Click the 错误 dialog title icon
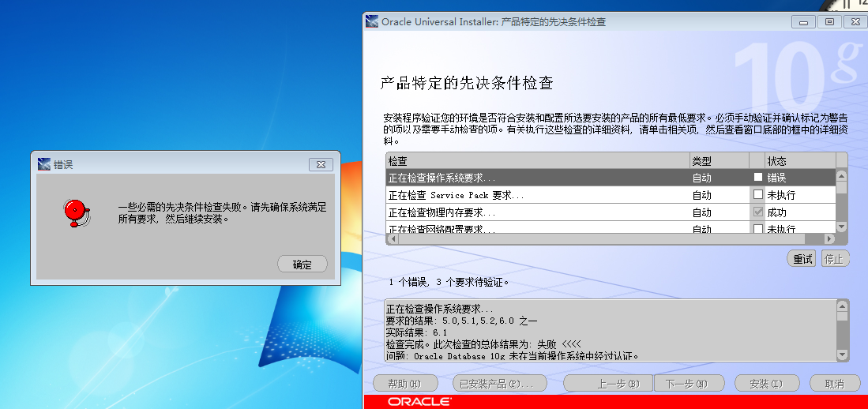The height and width of the screenshot is (409, 868). coord(44,164)
